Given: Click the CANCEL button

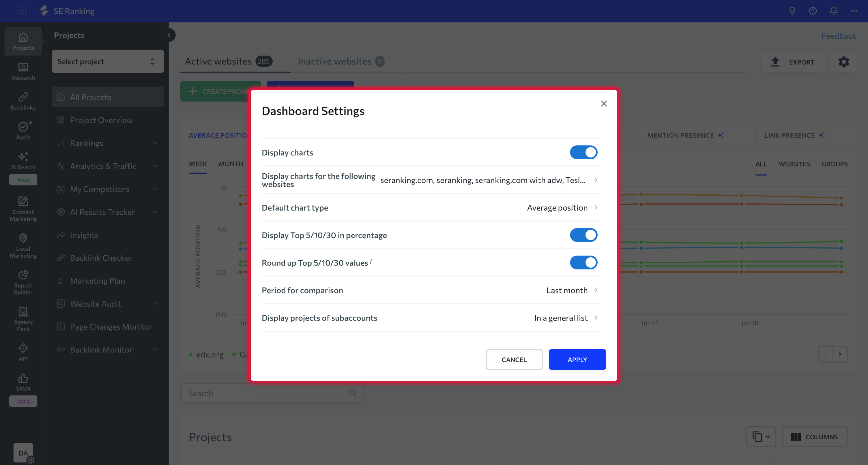Looking at the screenshot, I should (x=514, y=359).
